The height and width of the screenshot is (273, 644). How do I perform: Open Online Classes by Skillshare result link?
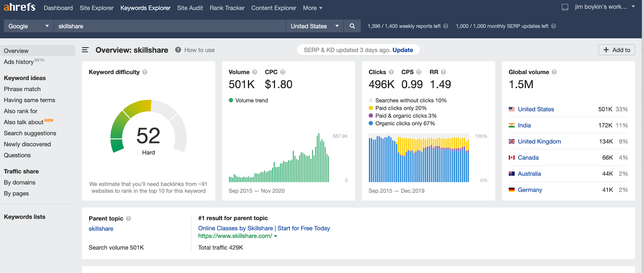(264, 228)
